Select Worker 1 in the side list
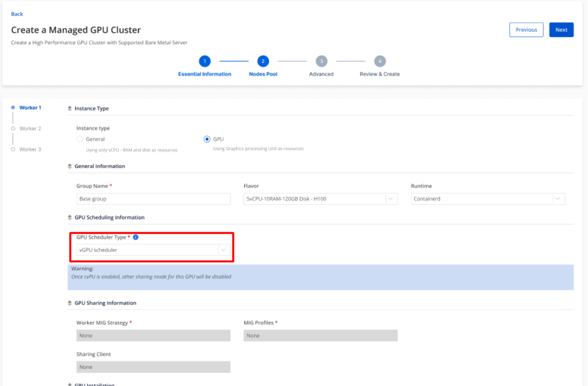The image size is (588, 386). tap(30, 108)
